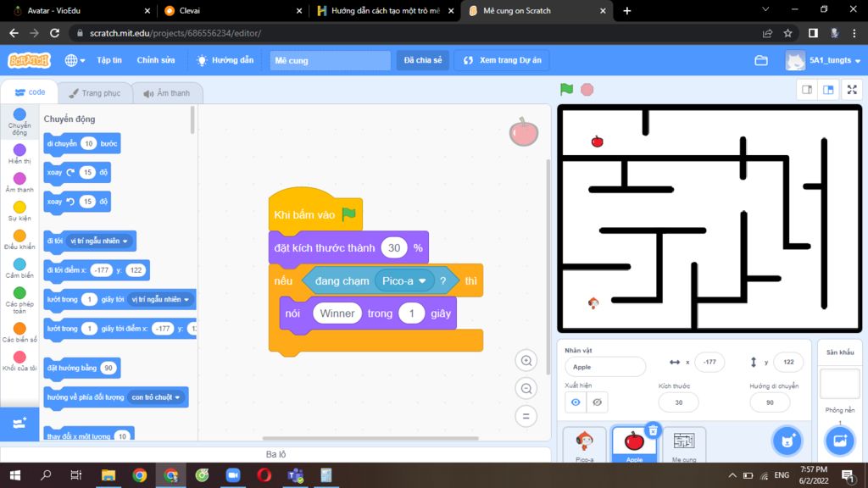
Task: Click the Xem trang Dự án button
Action: pyautogui.click(x=502, y=61)
